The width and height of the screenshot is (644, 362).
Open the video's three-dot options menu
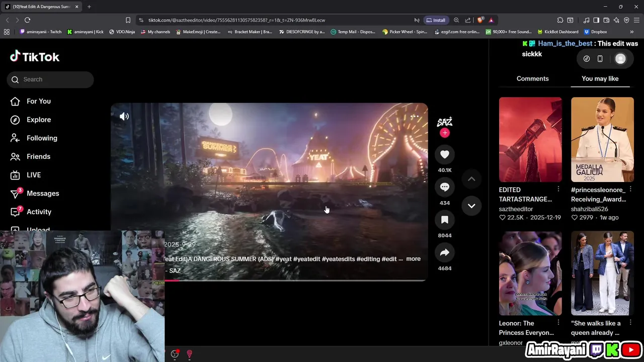[414, 116]
